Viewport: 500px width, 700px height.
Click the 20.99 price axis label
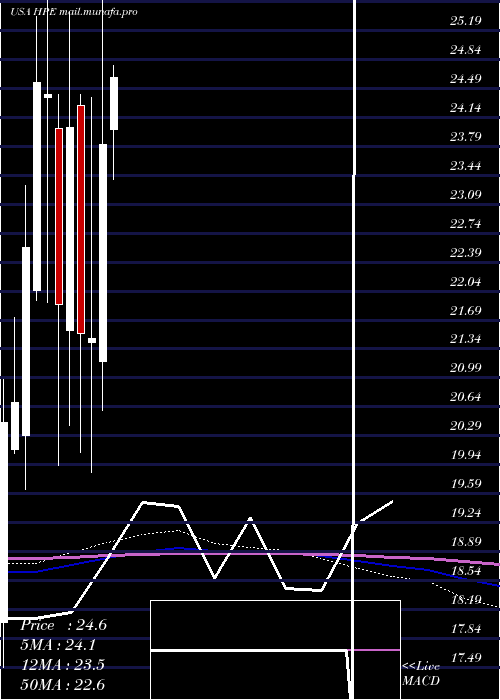[466, 368]
